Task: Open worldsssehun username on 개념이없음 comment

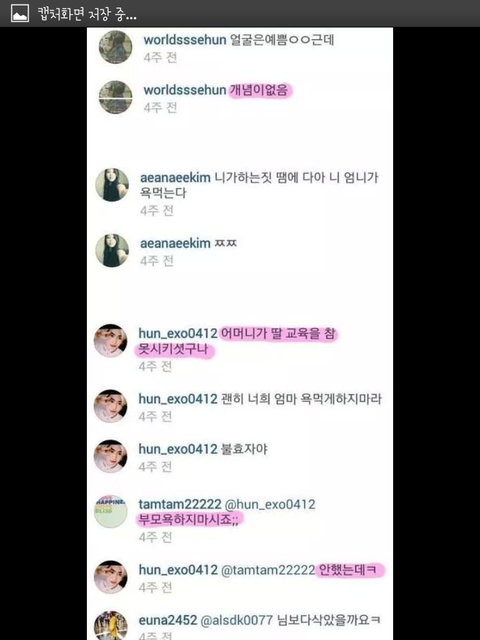Action: [185, 90]
